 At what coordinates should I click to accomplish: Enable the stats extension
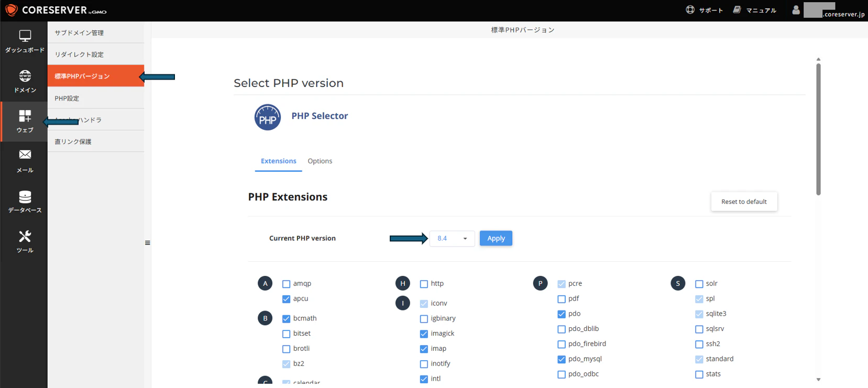[x=699, y=374]
